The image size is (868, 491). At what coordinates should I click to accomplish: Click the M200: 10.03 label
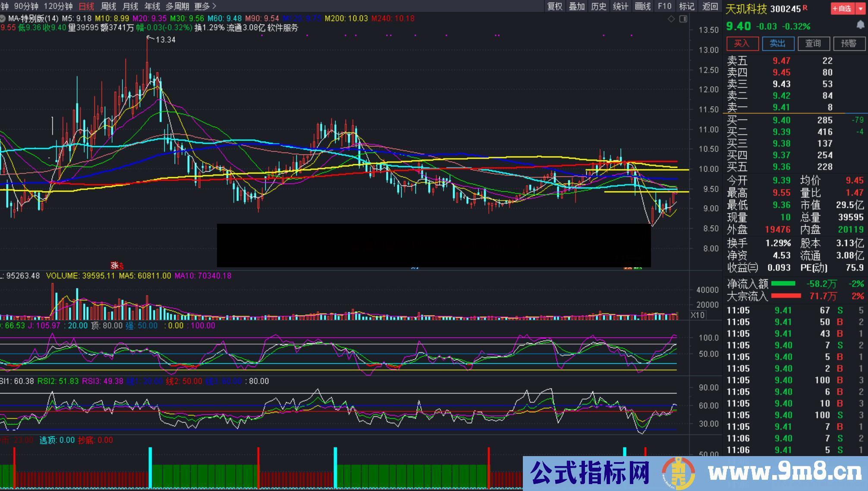tap(346, 19)
